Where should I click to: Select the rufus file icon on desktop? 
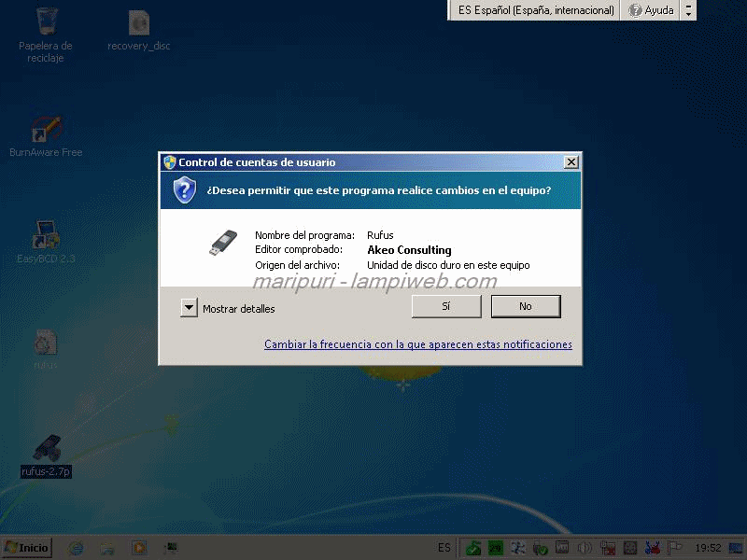pos(46,349)
